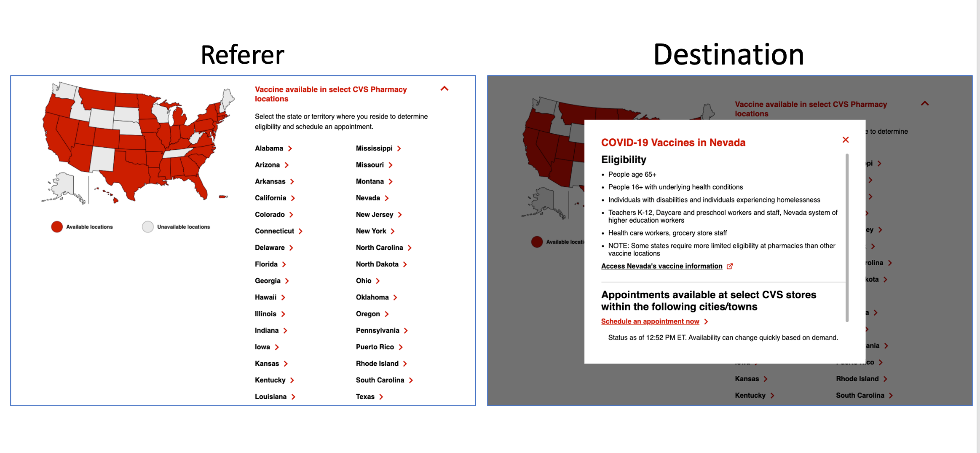This screenshot has height=453, width=980.
Task: Select Alabama in the Referer state list
Action: [x=269, y=148]
